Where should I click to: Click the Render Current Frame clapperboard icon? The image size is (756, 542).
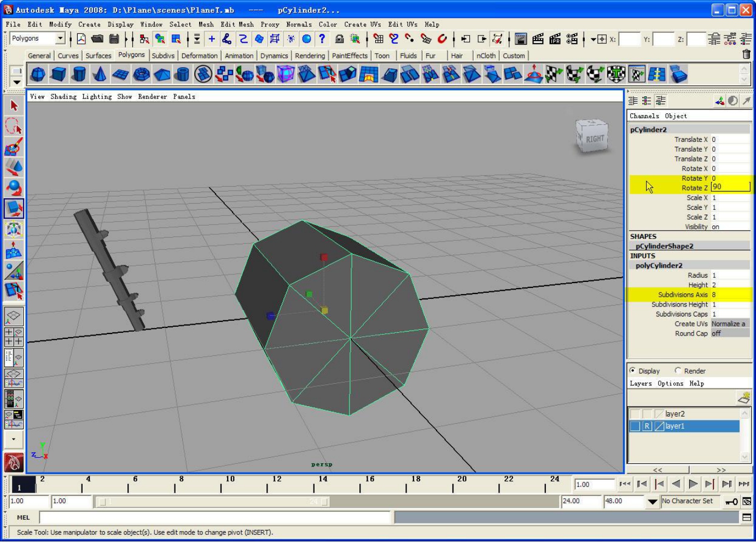coord(538,39)
